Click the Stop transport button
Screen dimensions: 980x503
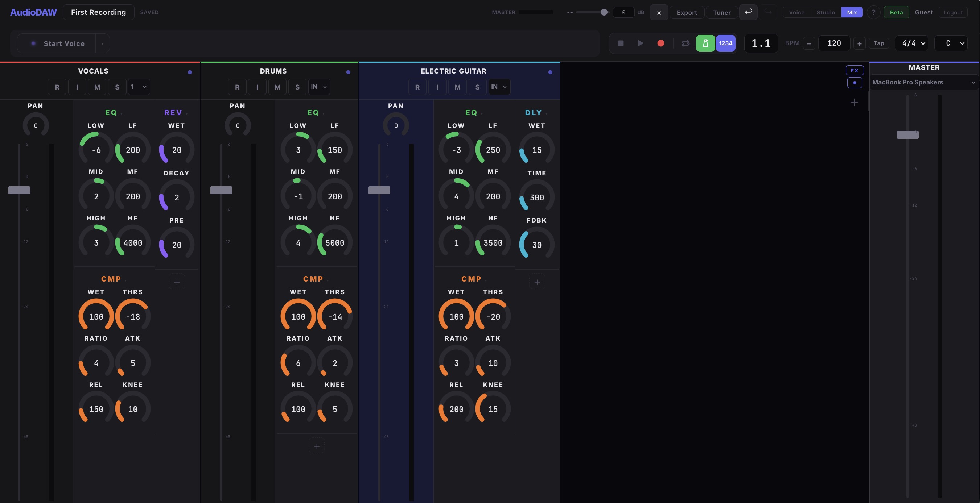(621, 43)
